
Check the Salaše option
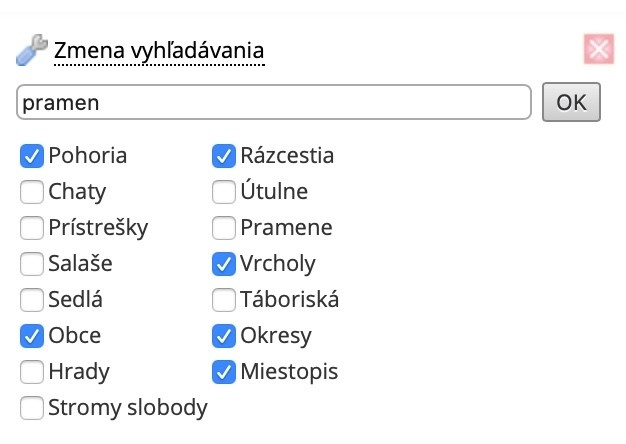tap(32, 264)
